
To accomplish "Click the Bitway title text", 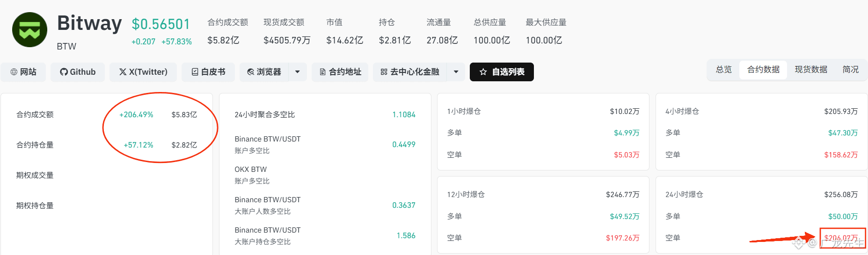I will 89,23.
